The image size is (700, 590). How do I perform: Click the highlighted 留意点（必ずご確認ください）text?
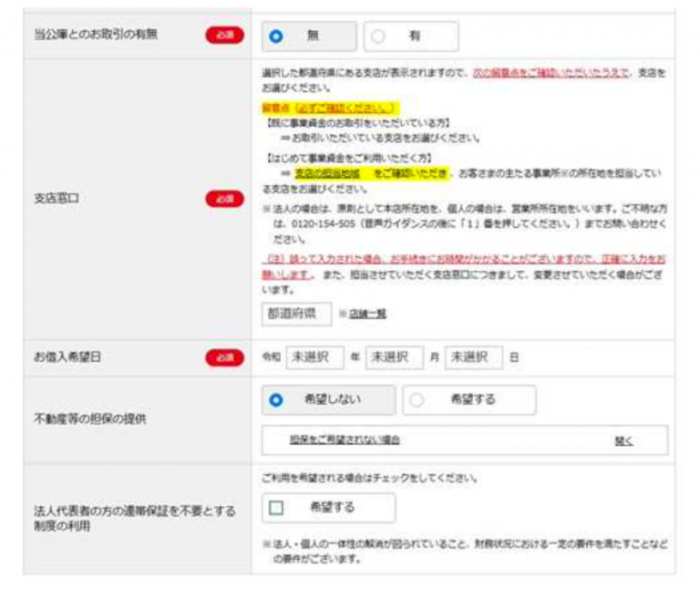[x=330, y=107]
